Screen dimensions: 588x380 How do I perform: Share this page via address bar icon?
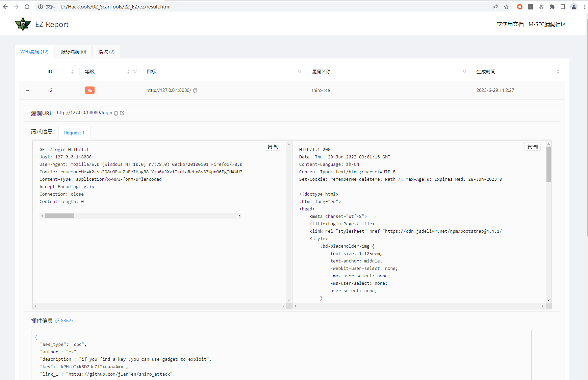pyautogui.click(x=495, y=7)
